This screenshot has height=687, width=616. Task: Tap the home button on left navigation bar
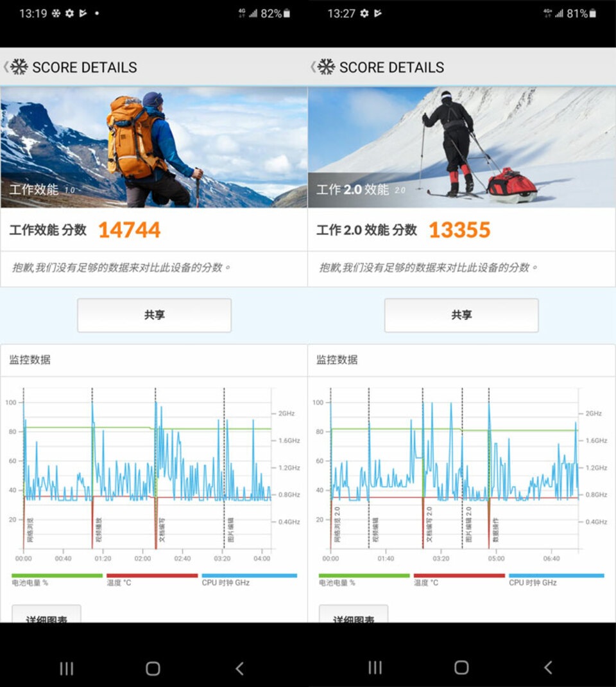[x=153, y=668]
